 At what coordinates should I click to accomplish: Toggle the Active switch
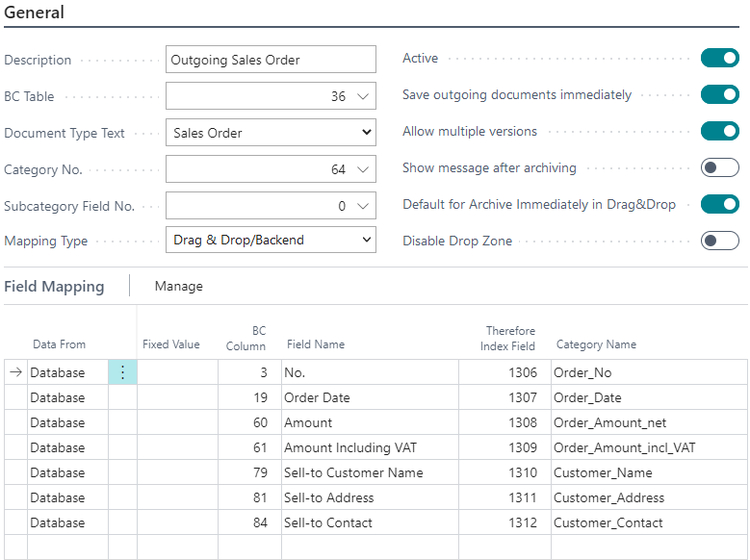pyautogui.click(x=719, y=59)
